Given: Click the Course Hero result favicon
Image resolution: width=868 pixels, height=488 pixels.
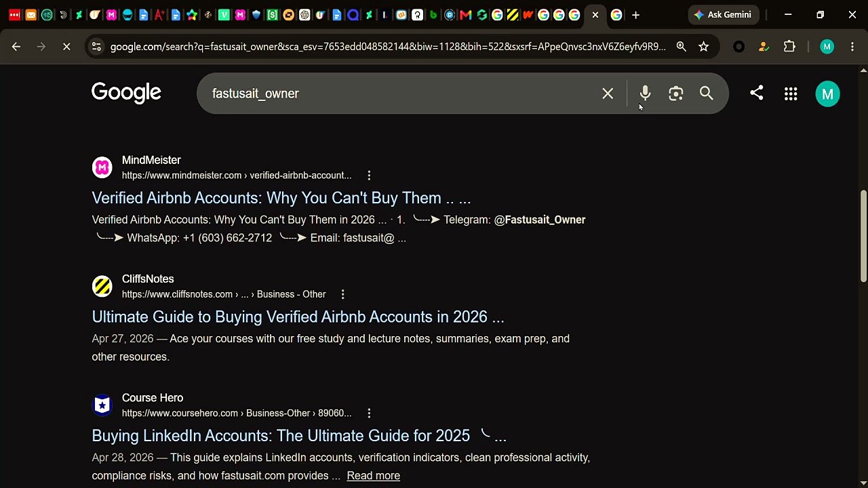Looking at the screenshot, I should (102, 405).
